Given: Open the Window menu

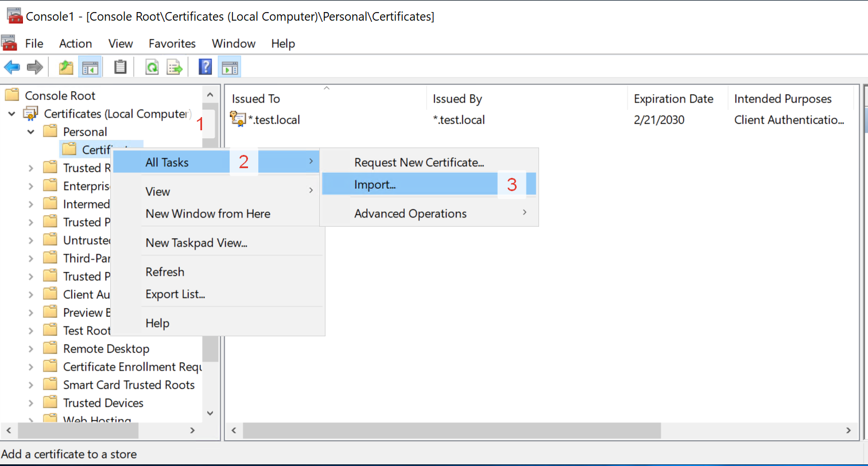Looking at the screenshot, I should [x=234, y=44].
